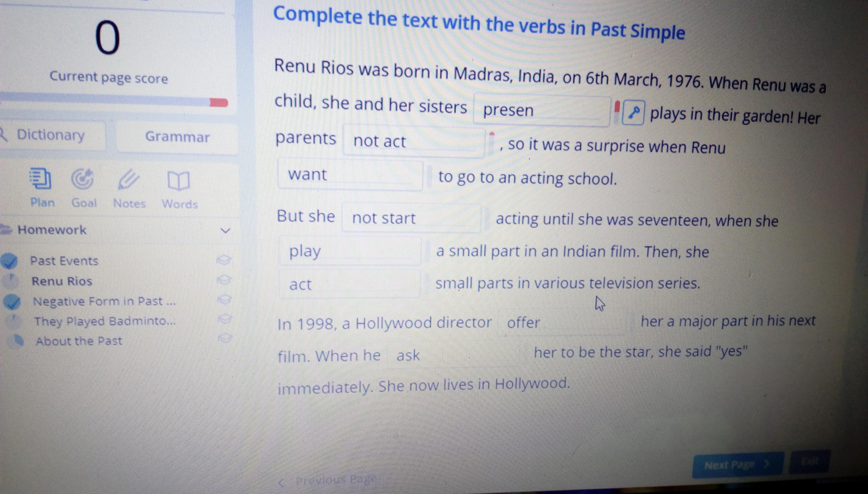The height and width of the screenshot is (494, 868).
Task: Click the Homework folder icon
Action: pyautogui.click(x=6, y=229)
